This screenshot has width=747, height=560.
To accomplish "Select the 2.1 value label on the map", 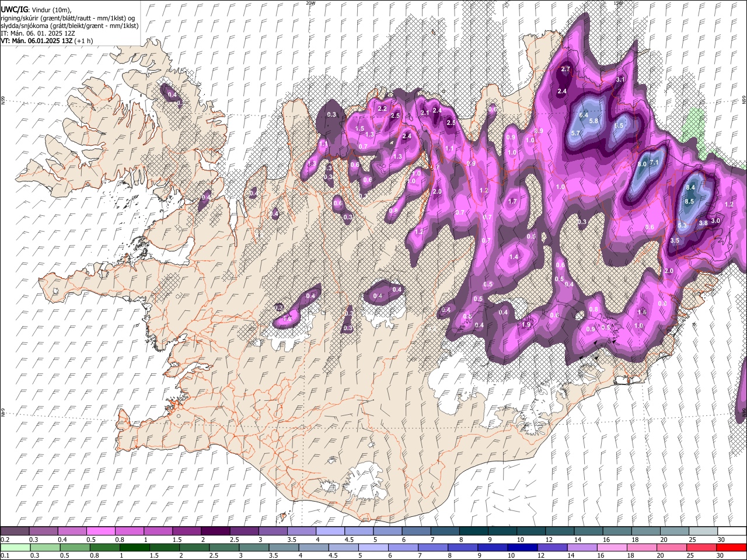I will [x=425, y=113].
